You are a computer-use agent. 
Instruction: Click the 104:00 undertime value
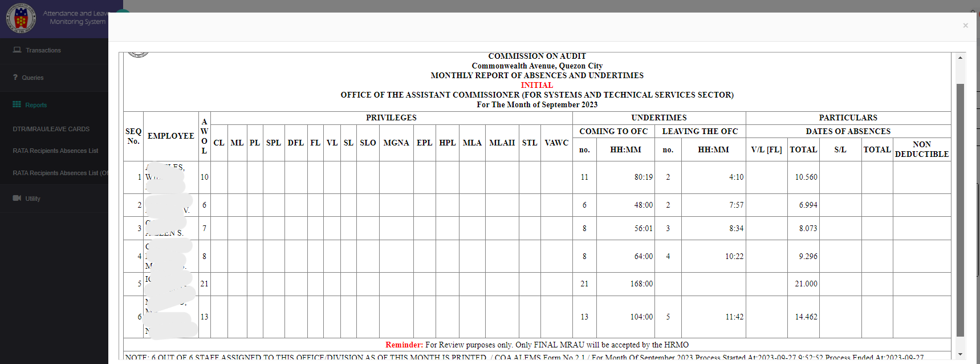[641, 317]
